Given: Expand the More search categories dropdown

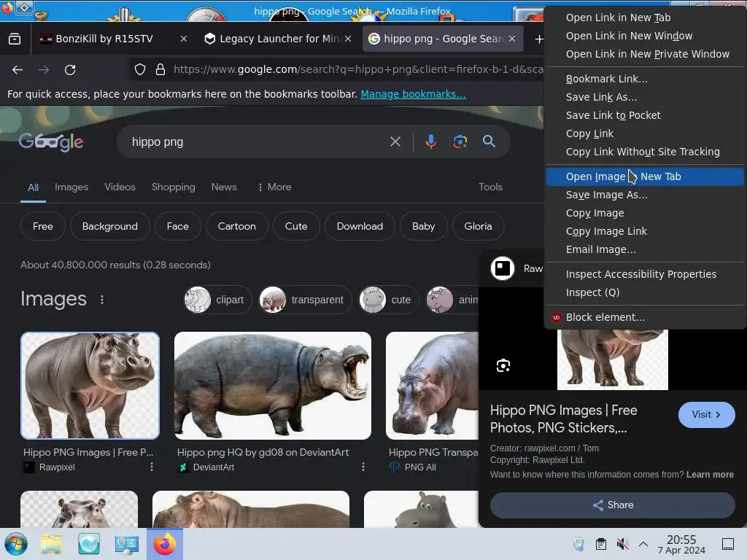Looking at the screenshot, I should pyautogui.click(x=274, y=187).
